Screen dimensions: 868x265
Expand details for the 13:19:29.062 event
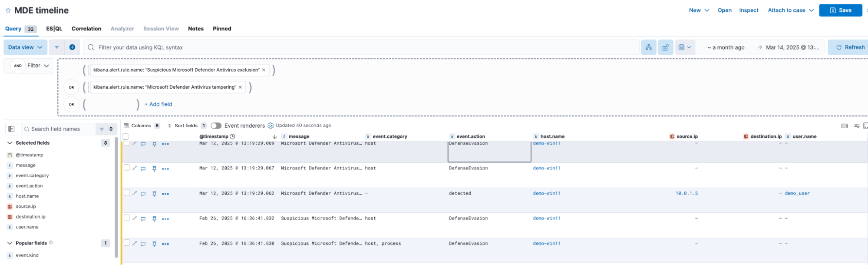(x=135, y=193)
